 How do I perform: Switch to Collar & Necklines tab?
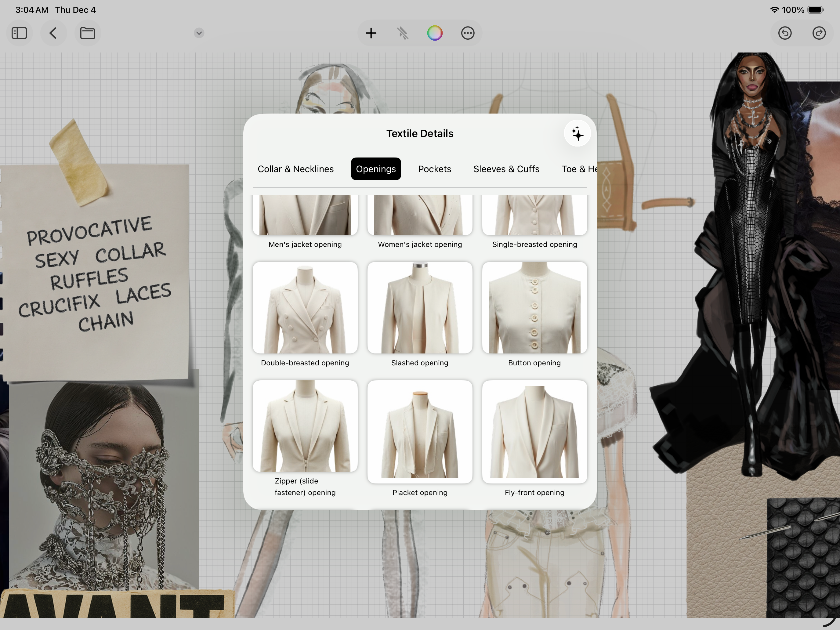[x=295, y=169]
